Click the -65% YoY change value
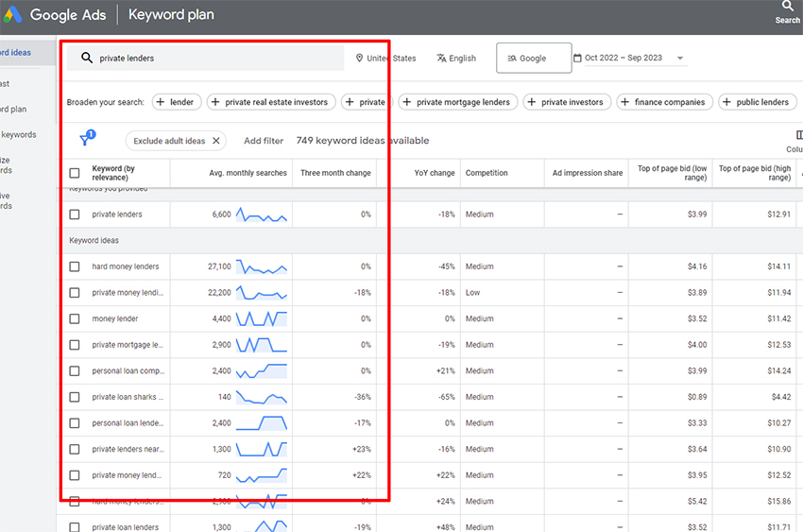The width and height of the screenshot is (803, 532). [x=446, y=397]
